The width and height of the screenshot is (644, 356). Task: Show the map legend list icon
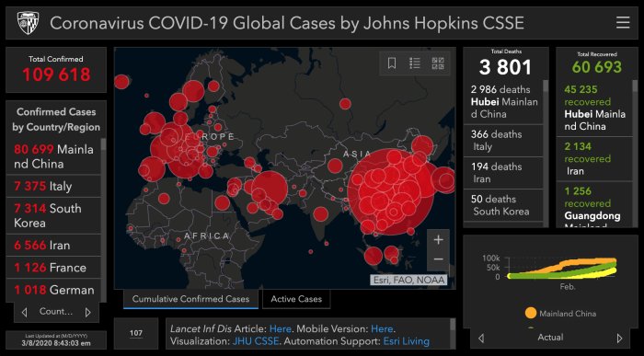click(415, 63)
